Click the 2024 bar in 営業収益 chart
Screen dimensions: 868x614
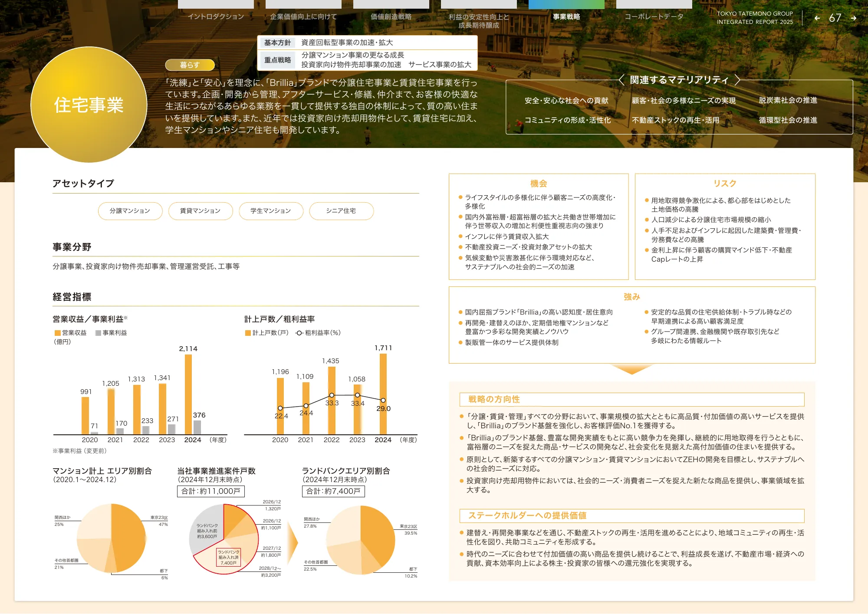(x=188, y=394)
